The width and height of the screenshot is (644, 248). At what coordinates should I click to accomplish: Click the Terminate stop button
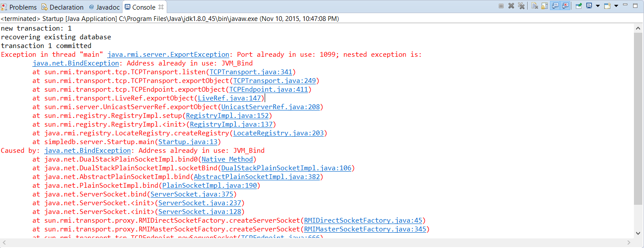(x=501, y=6)
